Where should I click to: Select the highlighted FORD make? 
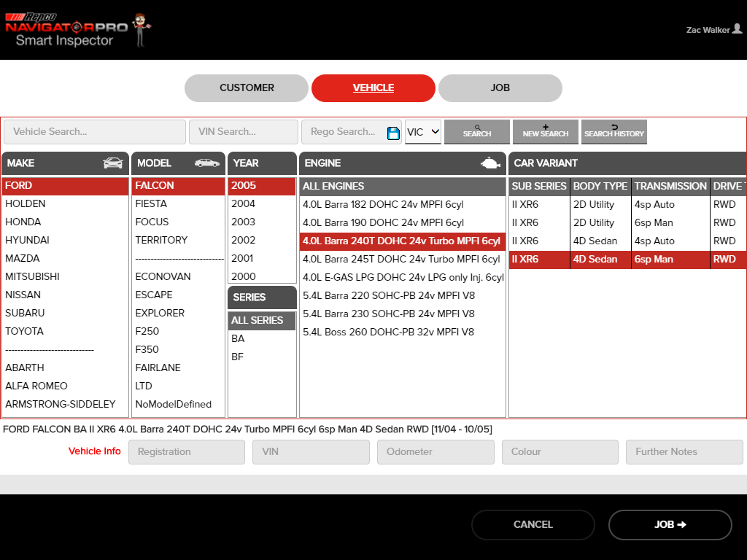65,186
